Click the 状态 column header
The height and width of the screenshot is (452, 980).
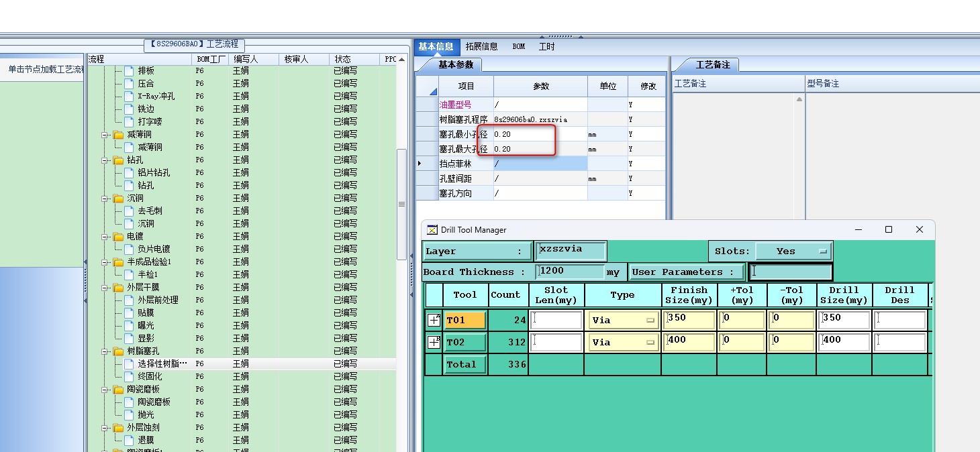354,59
